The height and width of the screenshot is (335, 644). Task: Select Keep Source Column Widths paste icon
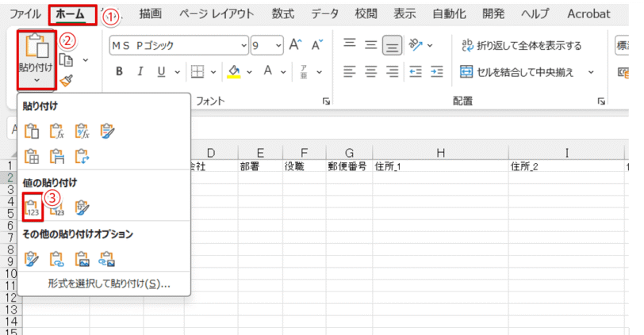tap(56, 157)
